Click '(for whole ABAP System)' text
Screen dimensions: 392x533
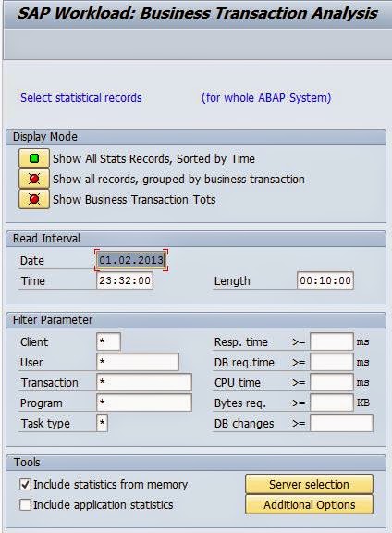pos(266,97)
